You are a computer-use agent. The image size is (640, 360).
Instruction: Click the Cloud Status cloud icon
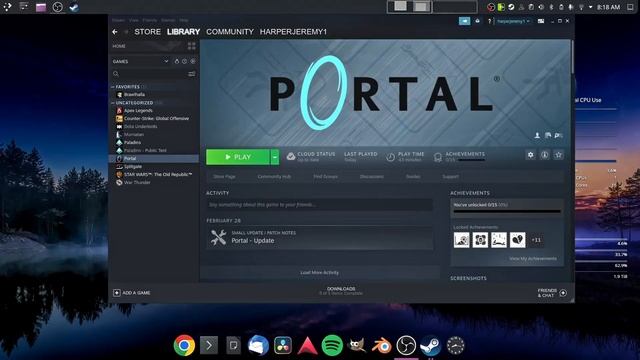291,156
